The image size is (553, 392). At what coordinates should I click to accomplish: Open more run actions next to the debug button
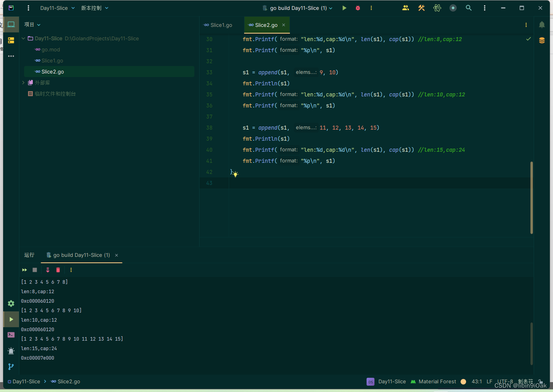point(371,8)
